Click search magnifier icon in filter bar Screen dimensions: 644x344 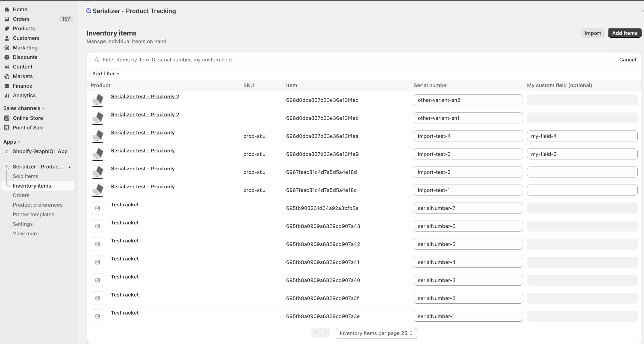pyautogui.click(x=97, y=60)
